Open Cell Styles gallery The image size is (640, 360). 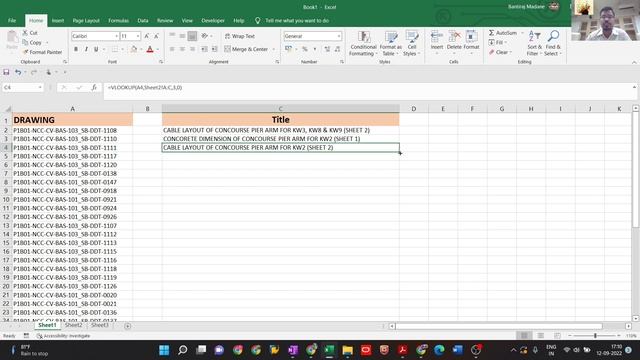(411, 43)
